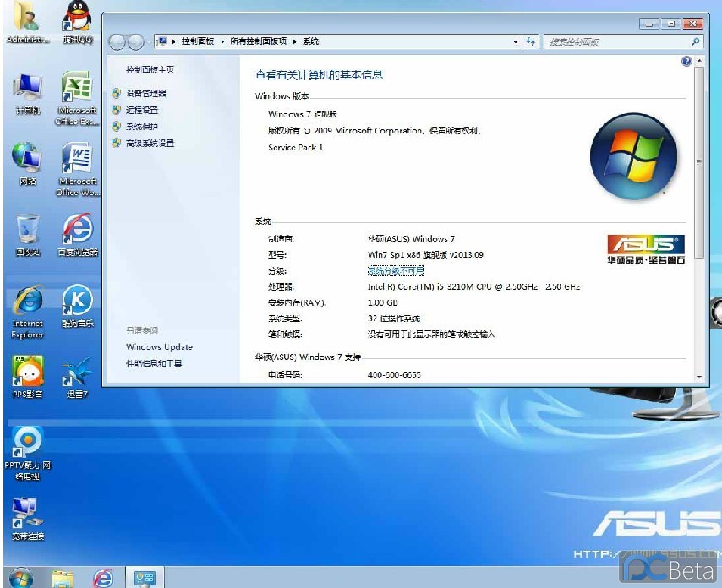Image resolution: width=722 pixels, height=588 pixels.
Task: Open Windows Update sidebar link
Action: pyautogui.click(x=159, y=347)
